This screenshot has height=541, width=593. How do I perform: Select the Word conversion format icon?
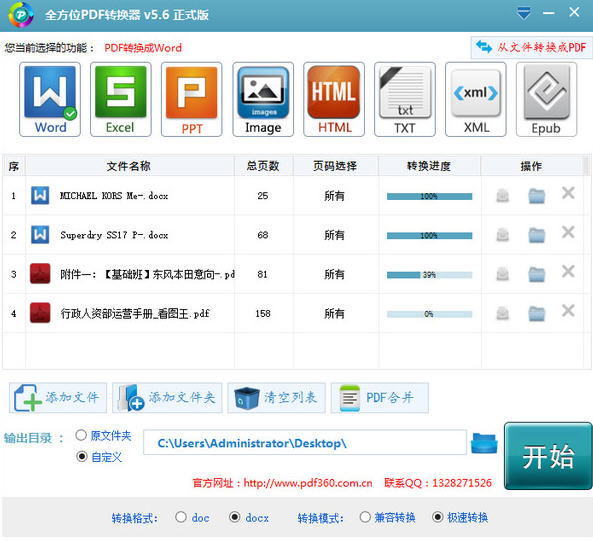(x=50, y=99)
